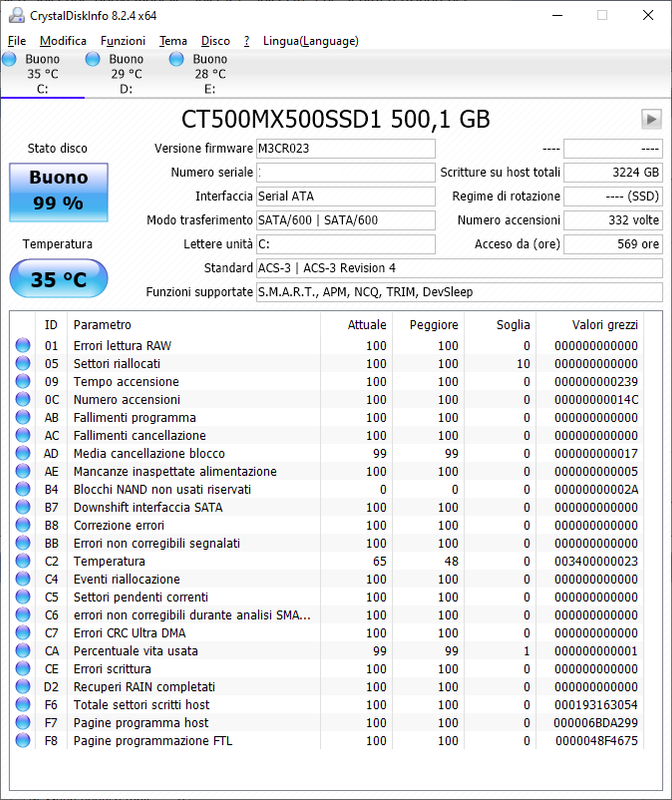Click the Peggiore column header
The image size is (672, 800).
tap(428, 324)
